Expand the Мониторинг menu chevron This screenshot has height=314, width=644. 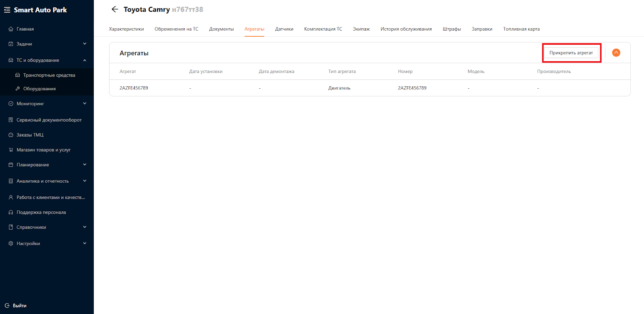click(x=85, y=104)
